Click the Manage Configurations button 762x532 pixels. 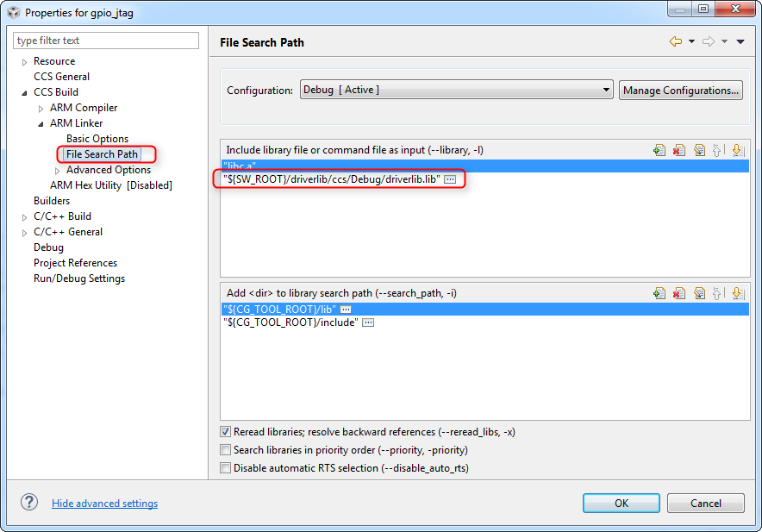[680, 90]
